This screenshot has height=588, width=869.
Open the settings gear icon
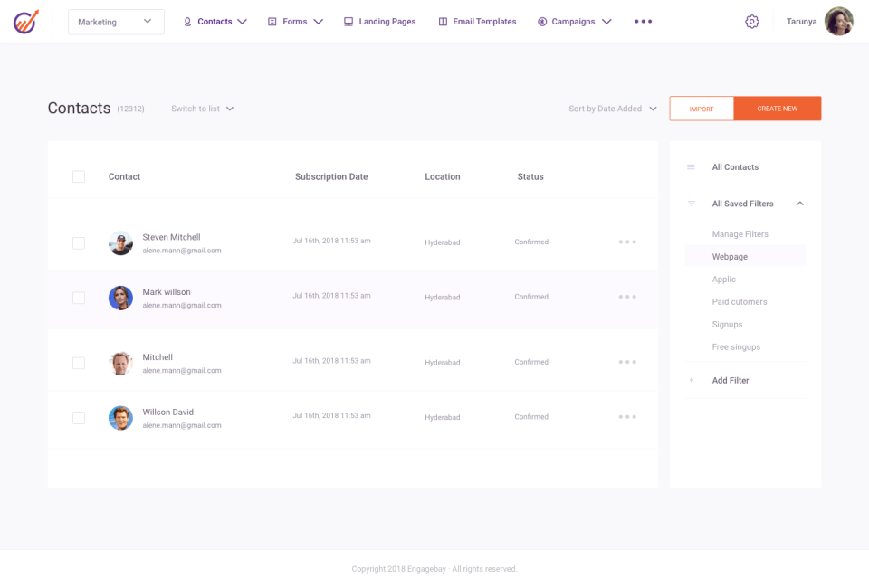(752, 21)
